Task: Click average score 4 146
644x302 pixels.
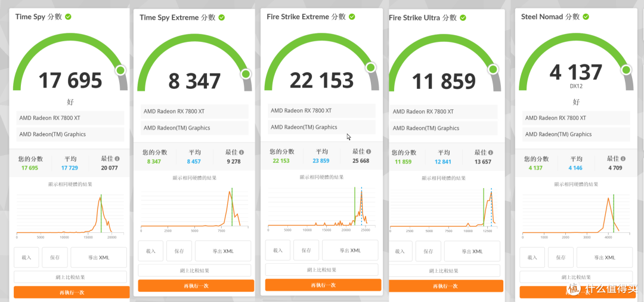Action: (x=576, y=168)
